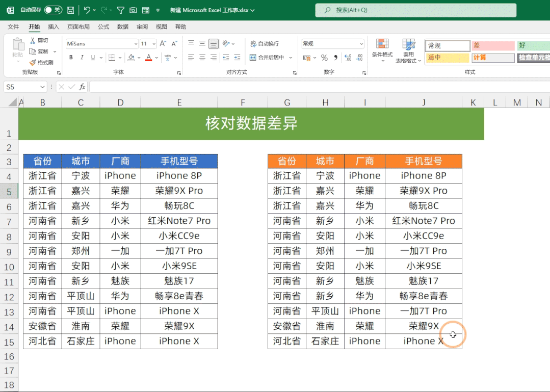Click the red font color button
This screenshot has width=550, height=392.
[x=149, y=58]
